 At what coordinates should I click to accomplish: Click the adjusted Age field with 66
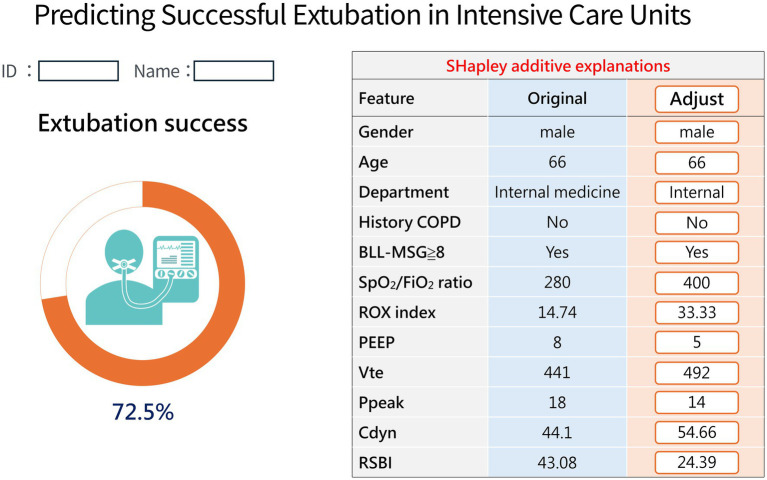point(697,162)
